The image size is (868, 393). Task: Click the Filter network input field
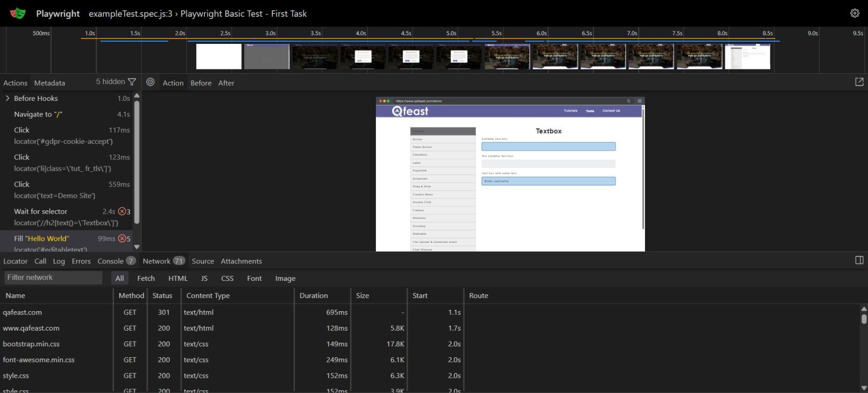tap(53, 278)
